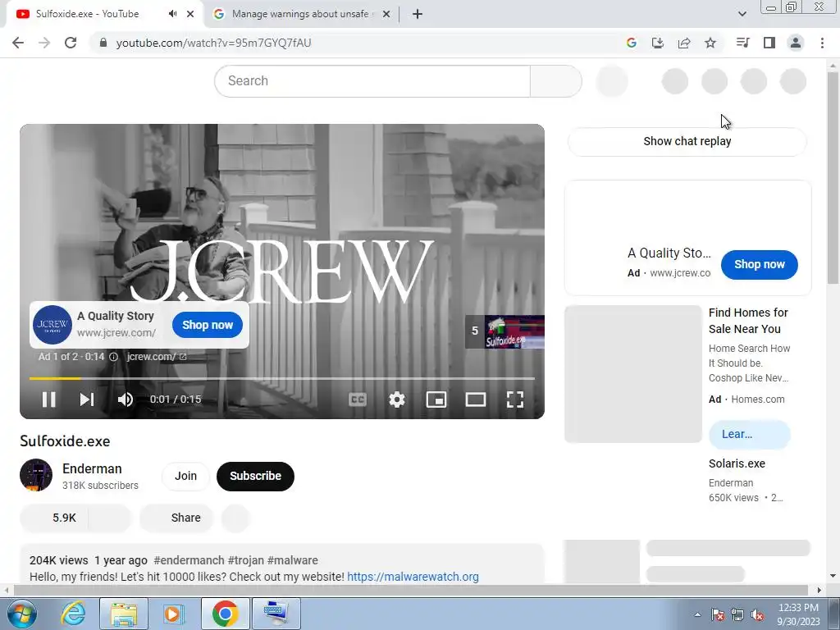
Task: Bookmark this tab with the star
Action: coord(710,43)
